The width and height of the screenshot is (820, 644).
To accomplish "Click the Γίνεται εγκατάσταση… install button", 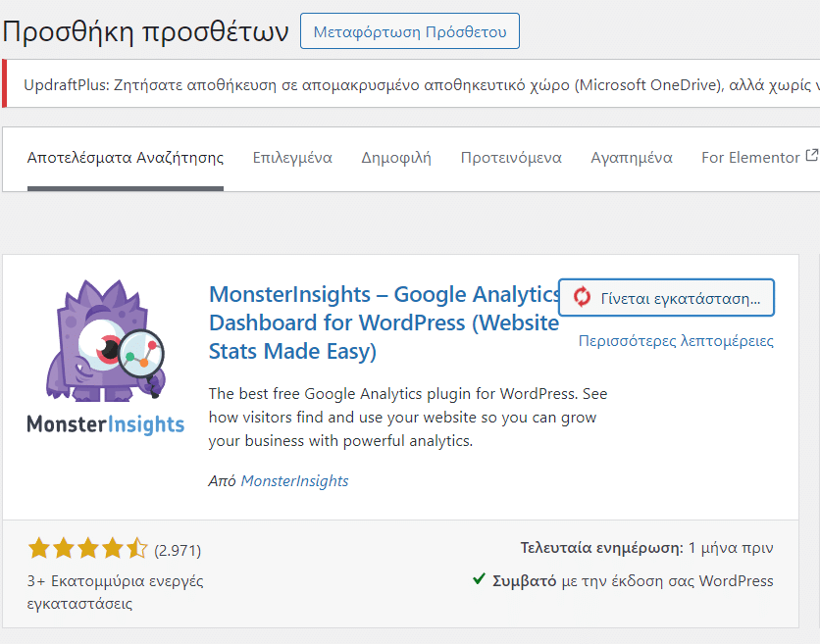I will 666,298.
